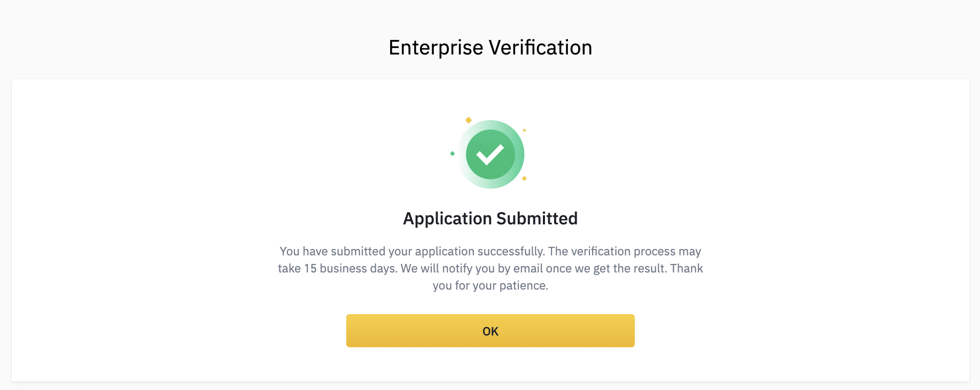Click the word Verification in the page title
The width and height of the screenshot is (980, 390).
click(541, 48)
